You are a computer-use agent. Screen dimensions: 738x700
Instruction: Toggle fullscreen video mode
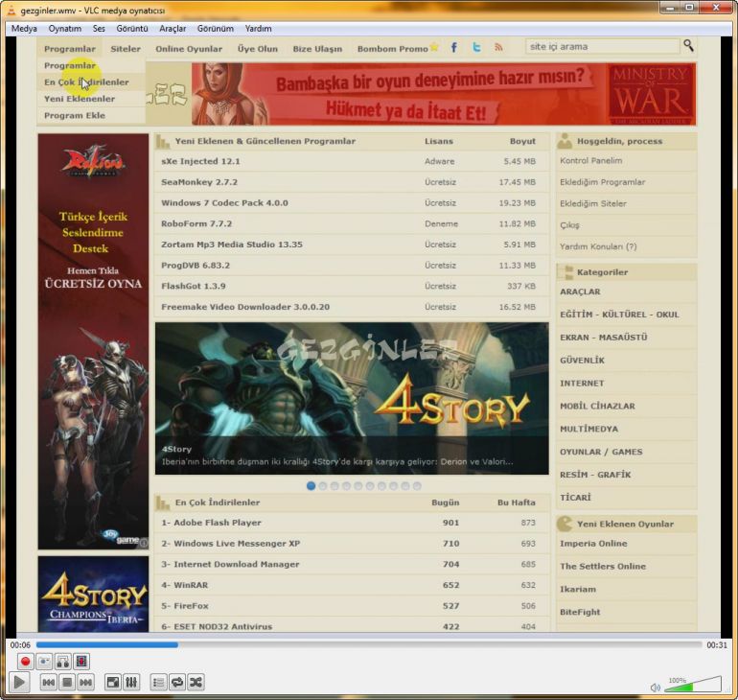[x=113, y=682]
